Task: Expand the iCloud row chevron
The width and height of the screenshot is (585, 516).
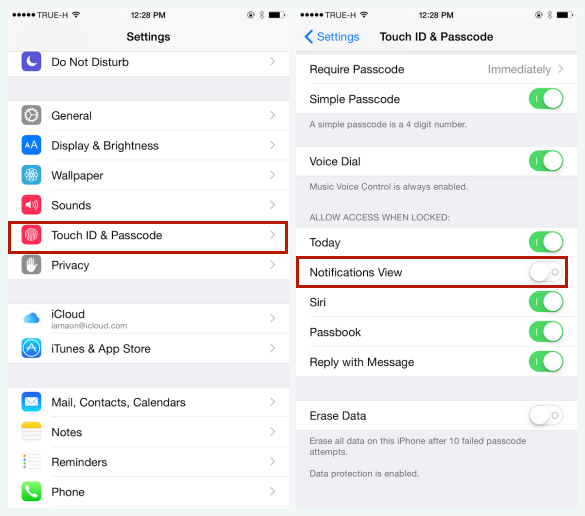Action: (272, 318)
